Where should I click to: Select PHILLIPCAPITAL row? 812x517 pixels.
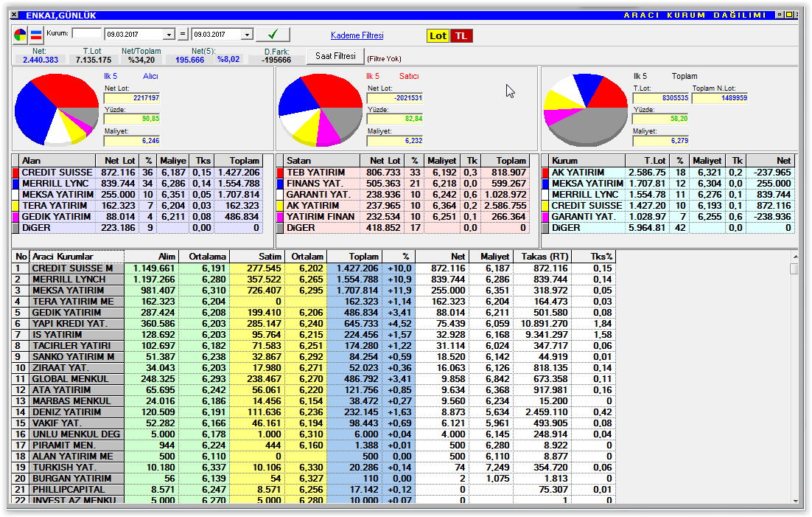[313, 490]
